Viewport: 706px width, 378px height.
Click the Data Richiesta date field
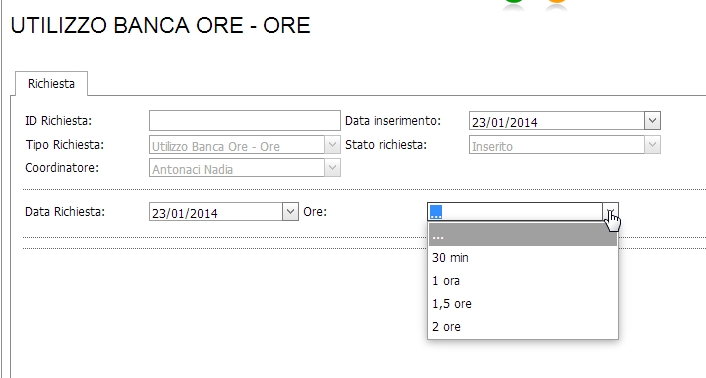point(216,212)
